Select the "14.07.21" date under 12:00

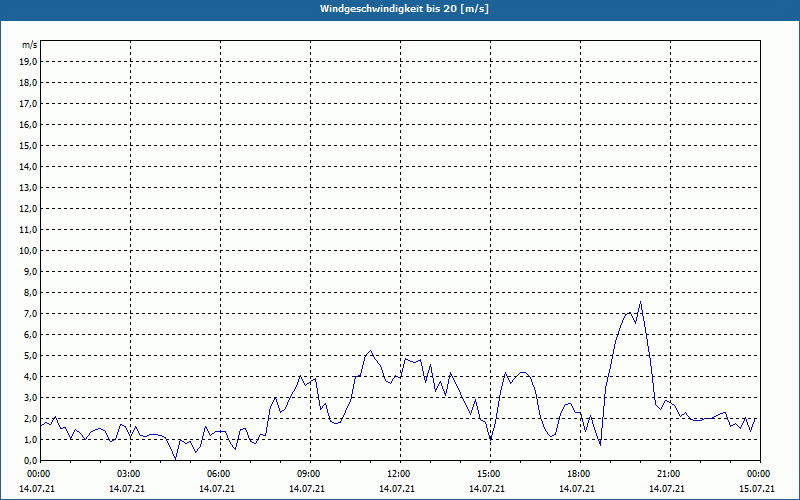pos(397,488)
